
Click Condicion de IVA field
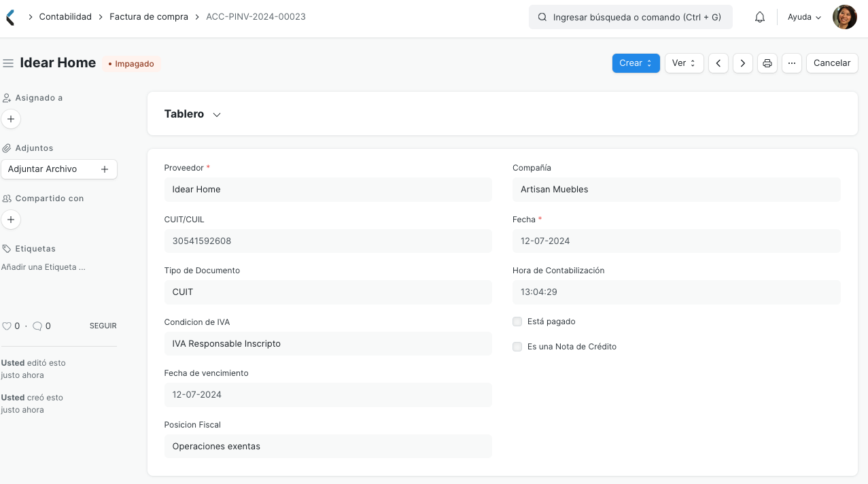click(328, 343)
